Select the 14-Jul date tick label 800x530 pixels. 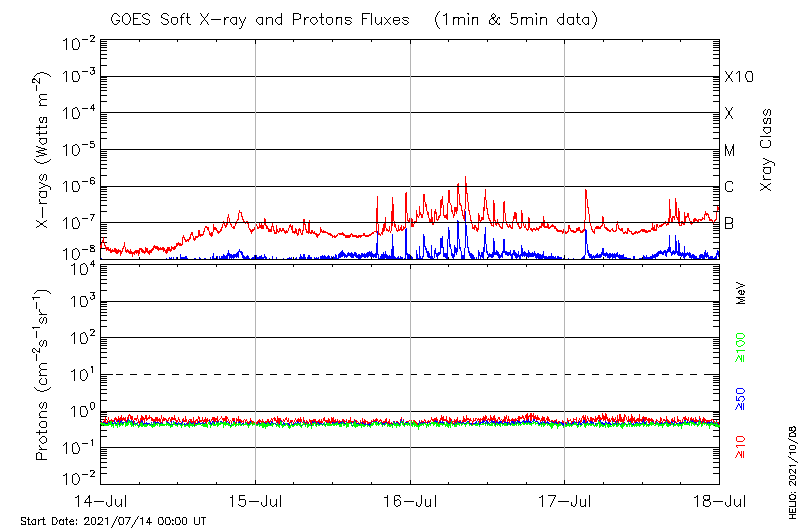(x=101, y=499)
